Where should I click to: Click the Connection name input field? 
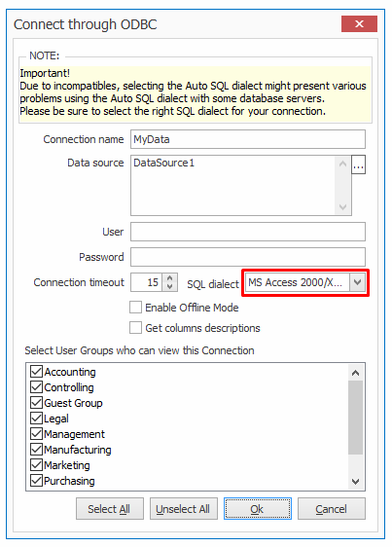click(x=248, y=139)
